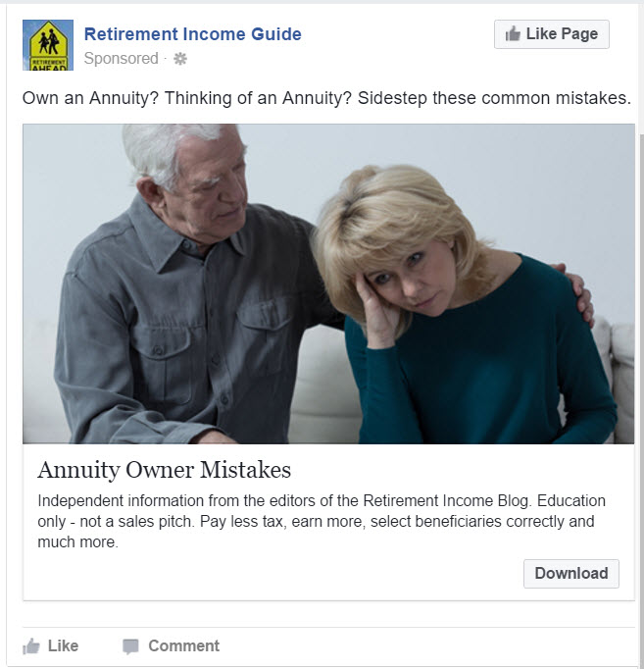Click the 'Independent information from the editors' description

click(322, 522)
